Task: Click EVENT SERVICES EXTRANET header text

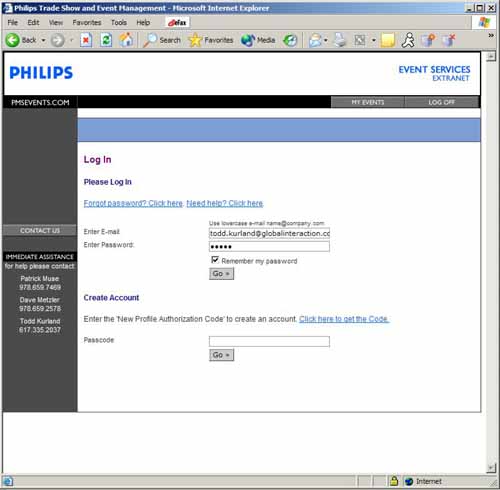Action: coord(434,73)
